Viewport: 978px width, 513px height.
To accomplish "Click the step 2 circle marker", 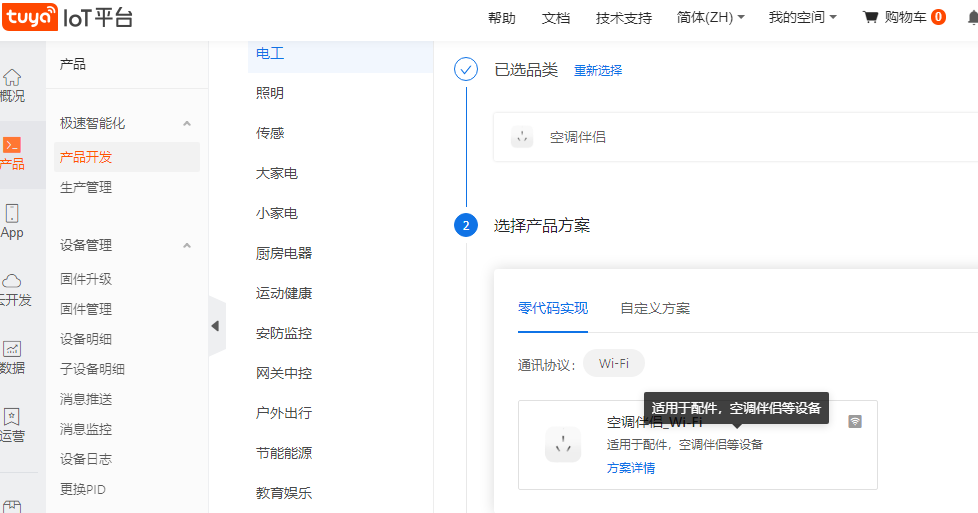I will (x=466, y=225).
